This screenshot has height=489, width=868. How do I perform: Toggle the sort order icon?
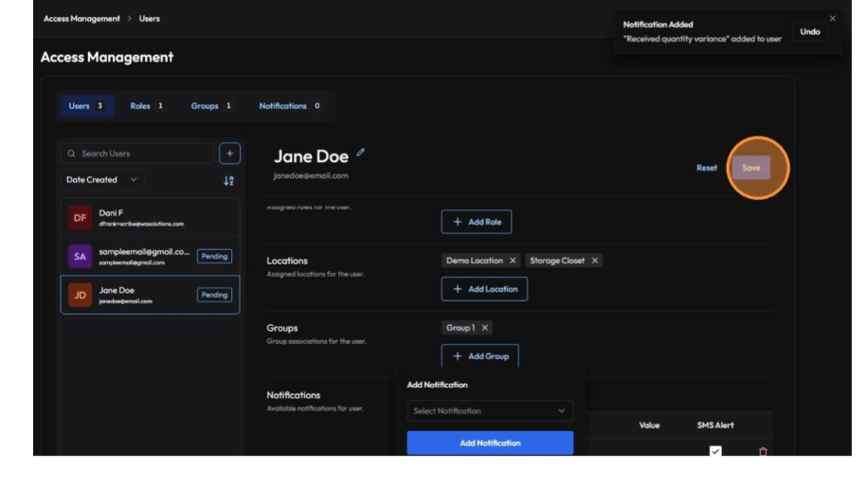(x=228, y=181)
